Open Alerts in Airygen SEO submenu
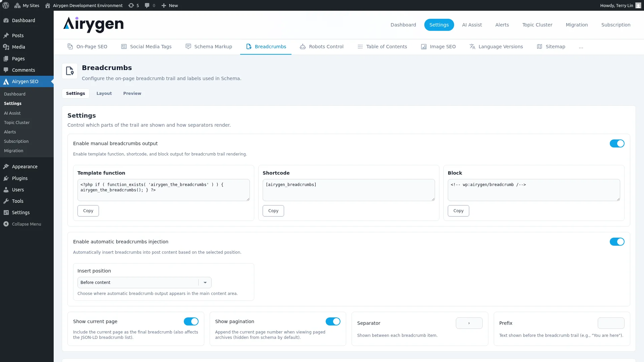644x362 pixels. (x=10, y=132)
